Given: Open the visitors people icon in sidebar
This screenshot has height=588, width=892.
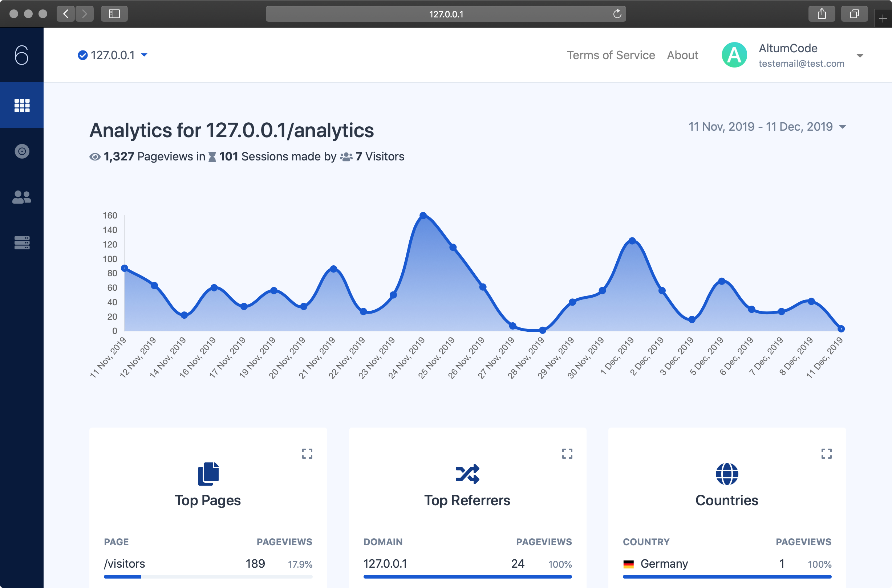Looking at the screenshot, I should (22, 197).
